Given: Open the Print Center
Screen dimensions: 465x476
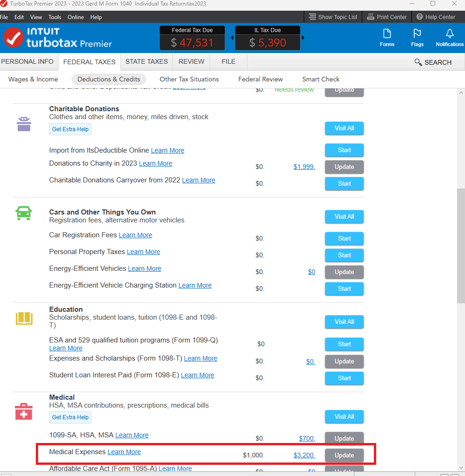Looking at the screenshot, I should coord(387,17).
